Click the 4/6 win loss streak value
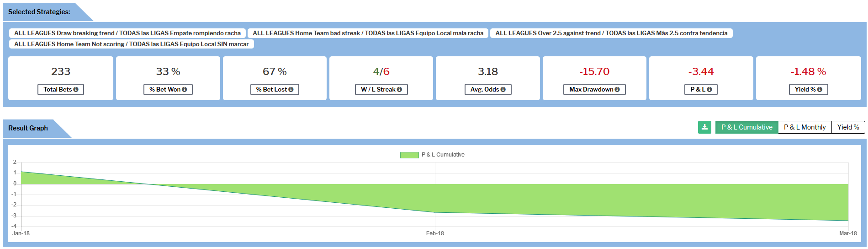This screenshot has height=249, width=868. [x=381, y=72]
